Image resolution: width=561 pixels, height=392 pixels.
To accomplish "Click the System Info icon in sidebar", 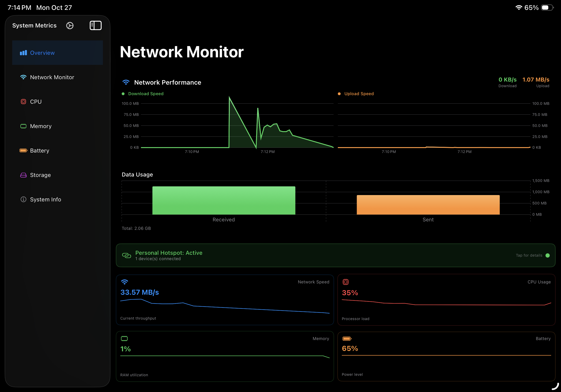I will [23, 200].
